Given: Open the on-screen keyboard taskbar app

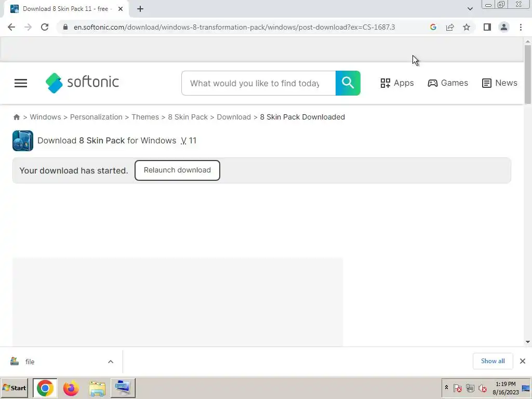Looking at the screenshot, I should [x=123, y=388].
